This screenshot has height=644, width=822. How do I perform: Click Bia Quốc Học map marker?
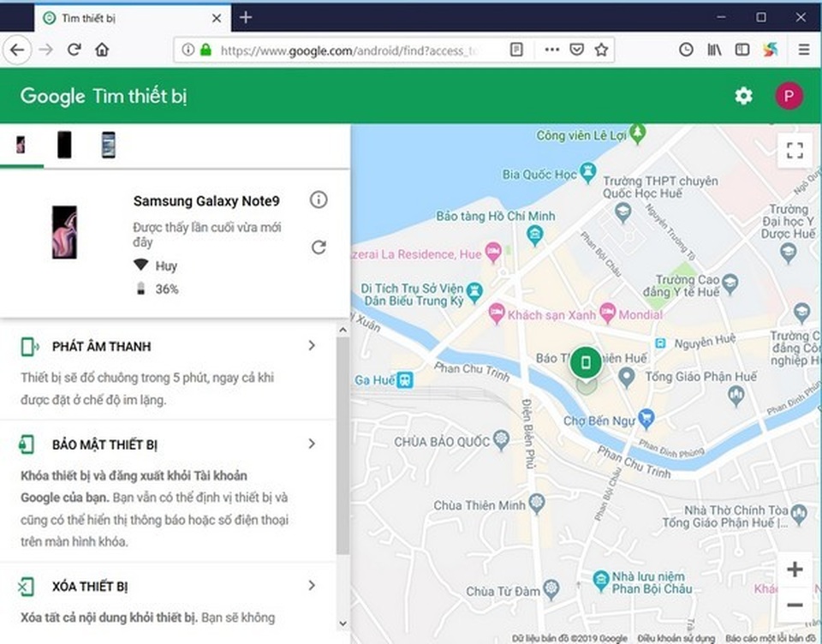(587, 172)
